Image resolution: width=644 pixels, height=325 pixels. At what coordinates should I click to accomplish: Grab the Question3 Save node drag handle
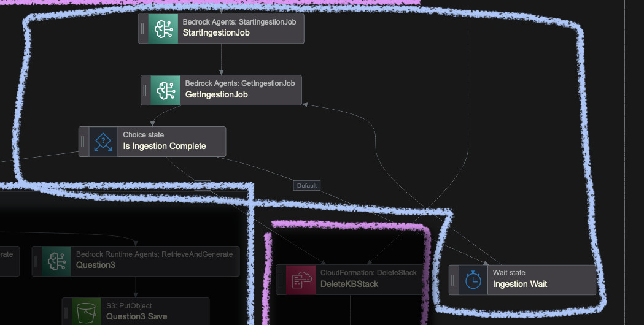(66, 313)
